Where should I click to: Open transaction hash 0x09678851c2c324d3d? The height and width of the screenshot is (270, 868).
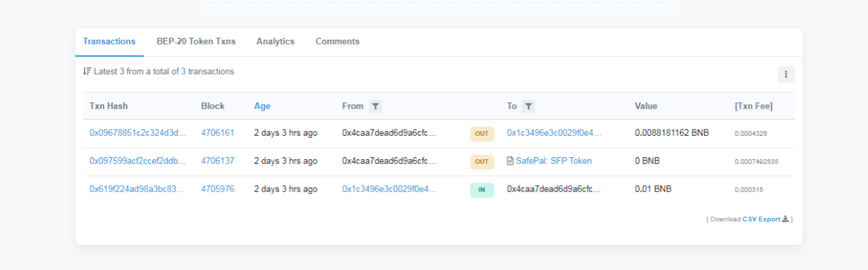[137, 133]
